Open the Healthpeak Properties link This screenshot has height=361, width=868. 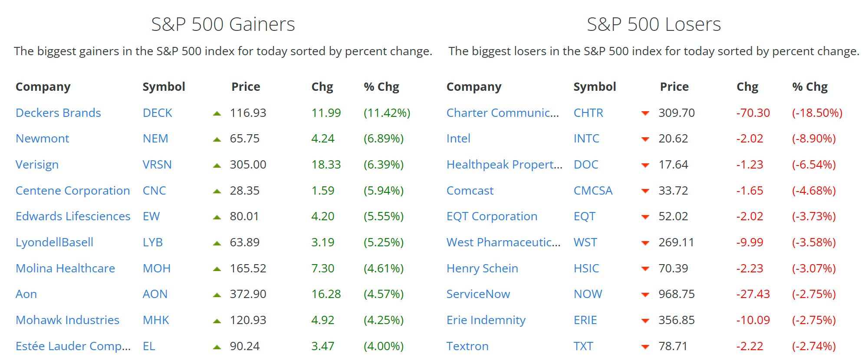(503, 165)
